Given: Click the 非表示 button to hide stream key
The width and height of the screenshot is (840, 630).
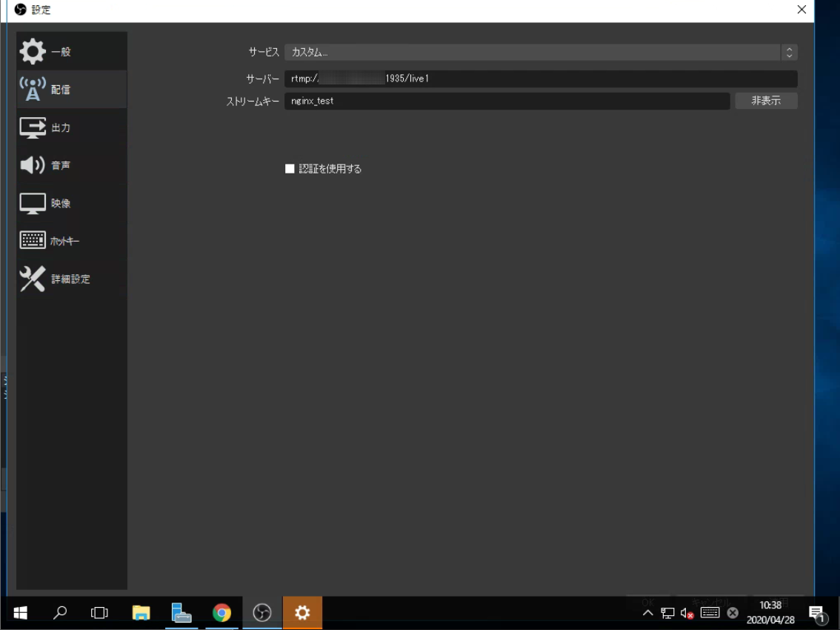Looking at the screenshot, I should (766, 101).
